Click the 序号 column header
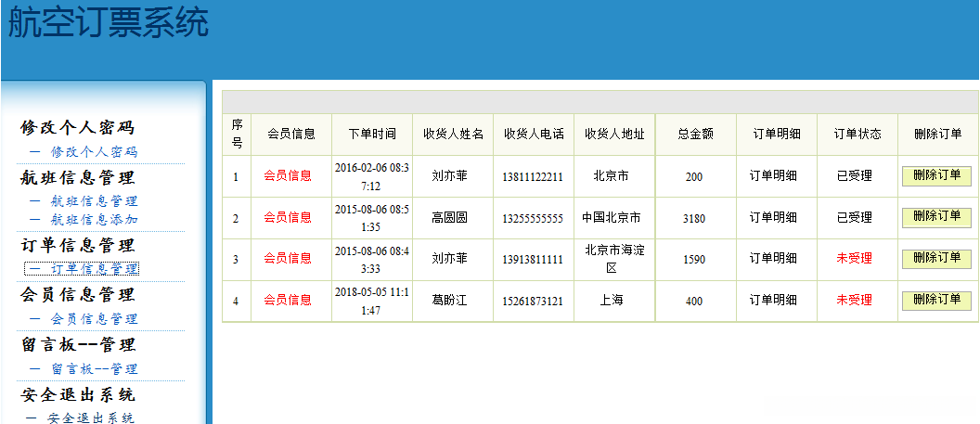The height and width of the screenshot is (424, 980). [x=237, y=135]
